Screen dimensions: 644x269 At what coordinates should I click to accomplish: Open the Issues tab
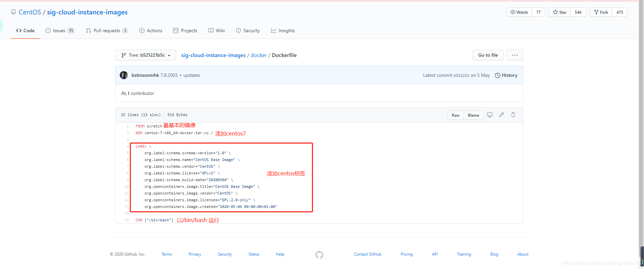[x=60, y=31]
